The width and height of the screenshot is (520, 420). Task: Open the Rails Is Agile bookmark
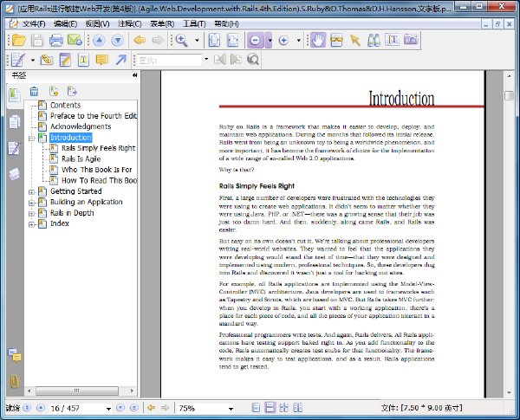point(81,158)
